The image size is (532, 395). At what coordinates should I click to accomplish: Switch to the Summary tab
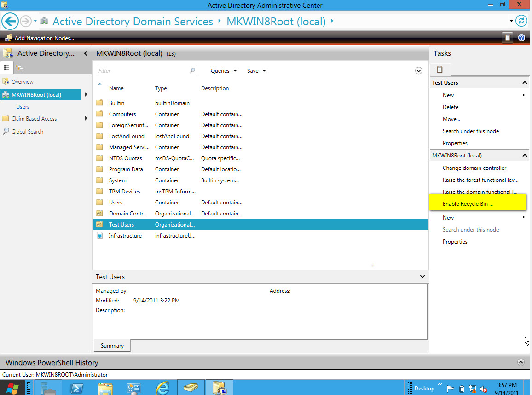(x=112, y=345)
